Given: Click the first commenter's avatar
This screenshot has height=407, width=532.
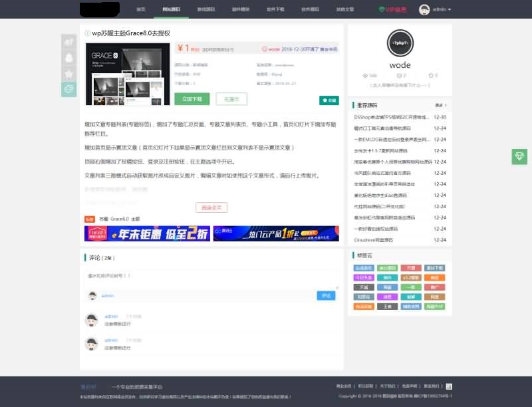Looking at the screenshot, I should 92,320.
